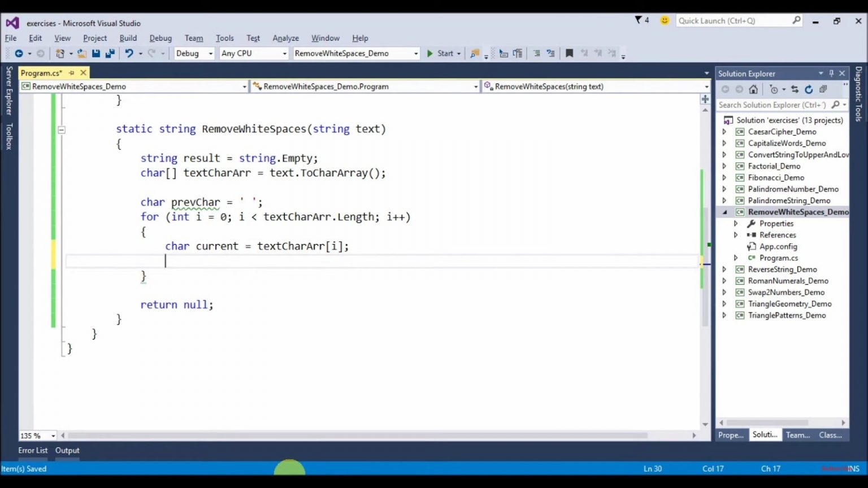Select the Undo icon on the toolbar
Viewport: 868px width, 488px height.
point(130,53)
